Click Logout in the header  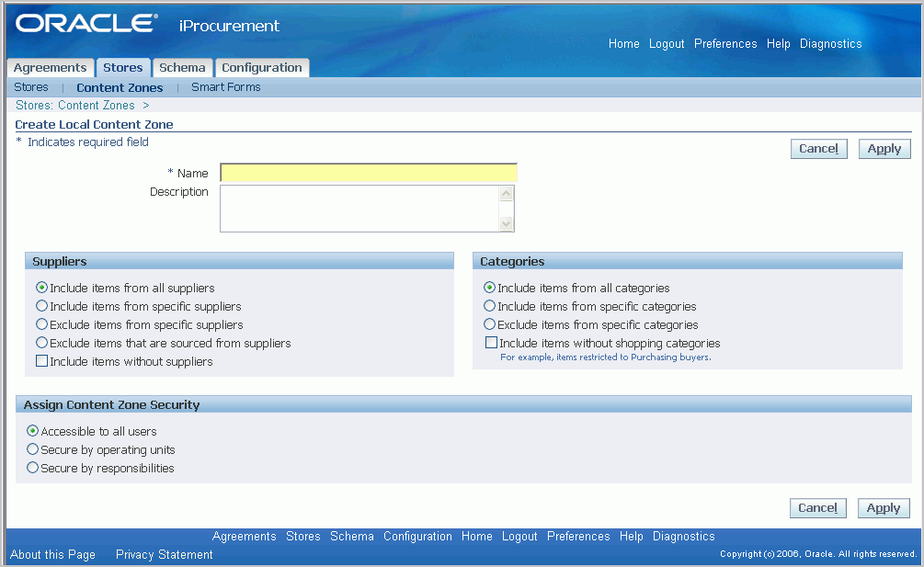[667, 43]
